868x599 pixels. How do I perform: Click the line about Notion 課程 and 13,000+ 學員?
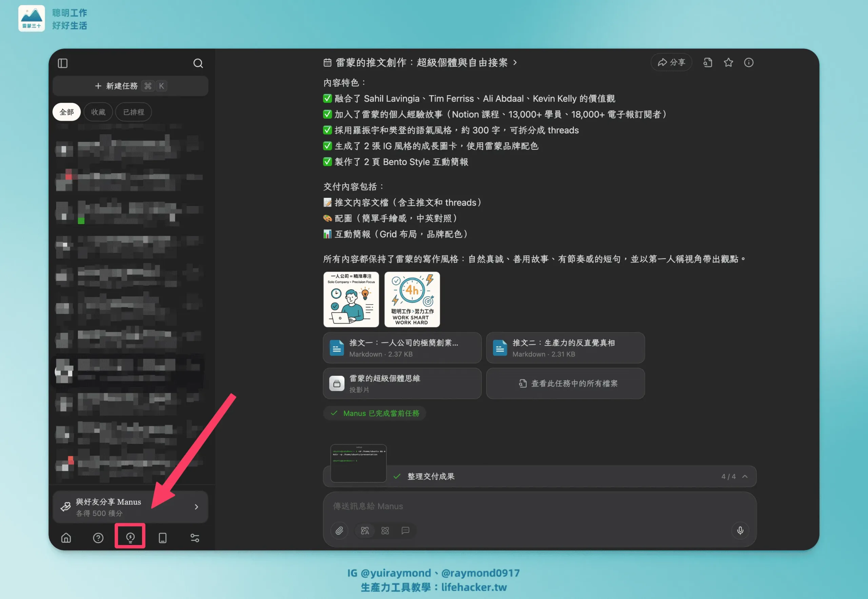click(496, 114)
